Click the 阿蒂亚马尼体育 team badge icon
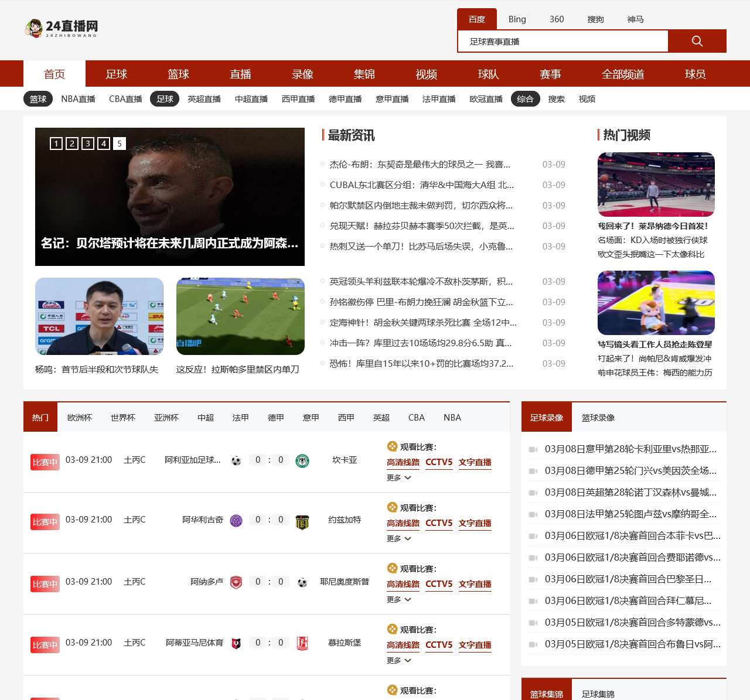This screenshot has width=750, height=700. 236,643
